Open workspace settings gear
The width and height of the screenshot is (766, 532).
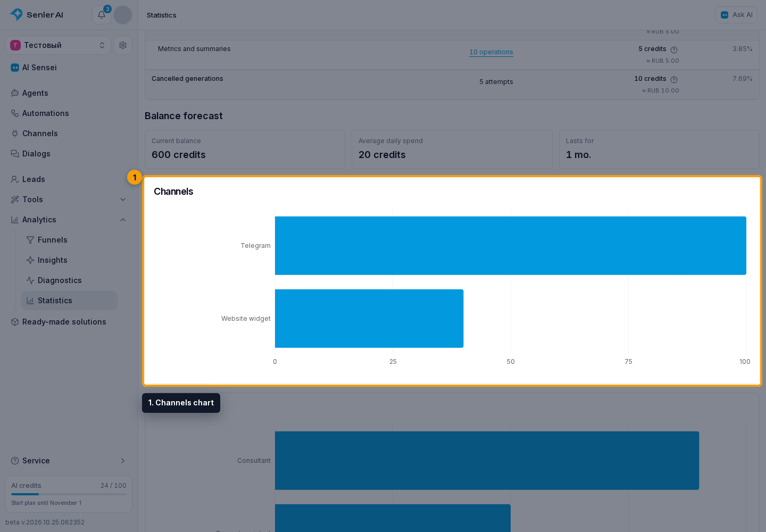coord(123,45)
